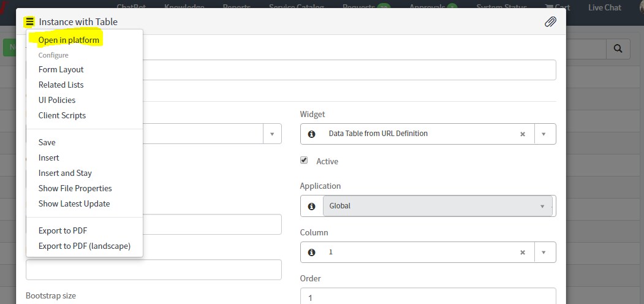
Task: Select Insert and Stay menu entry
Action: click(65, 173)
